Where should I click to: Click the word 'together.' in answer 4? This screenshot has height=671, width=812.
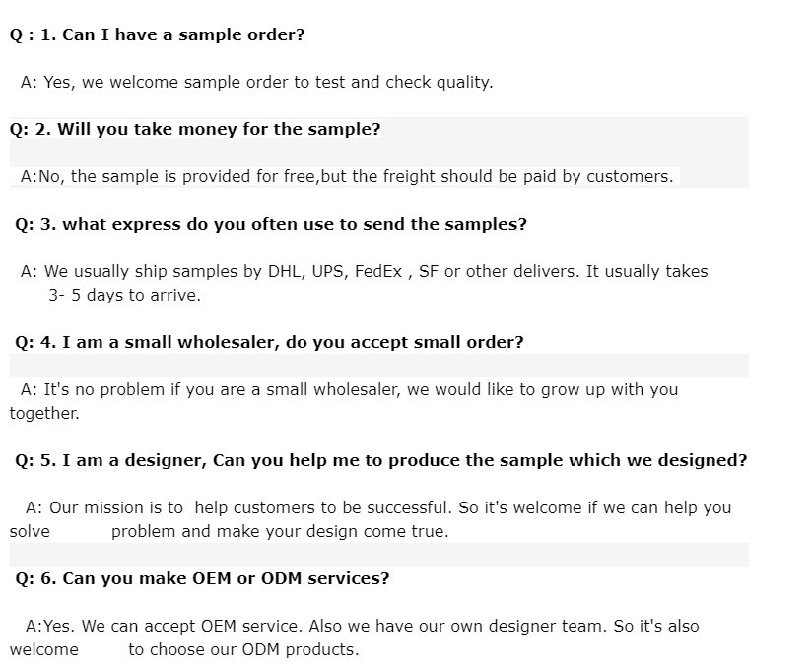[44, 413]
